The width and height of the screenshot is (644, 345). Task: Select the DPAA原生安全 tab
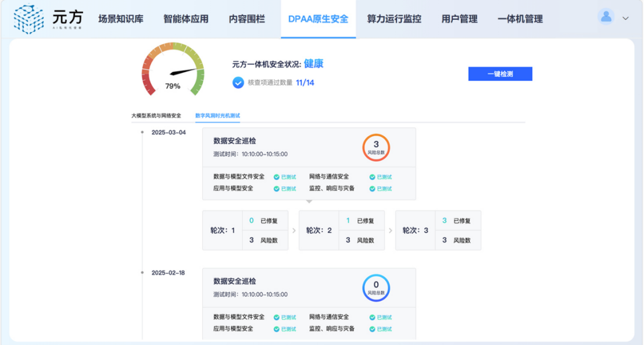(x=319, y=19)
